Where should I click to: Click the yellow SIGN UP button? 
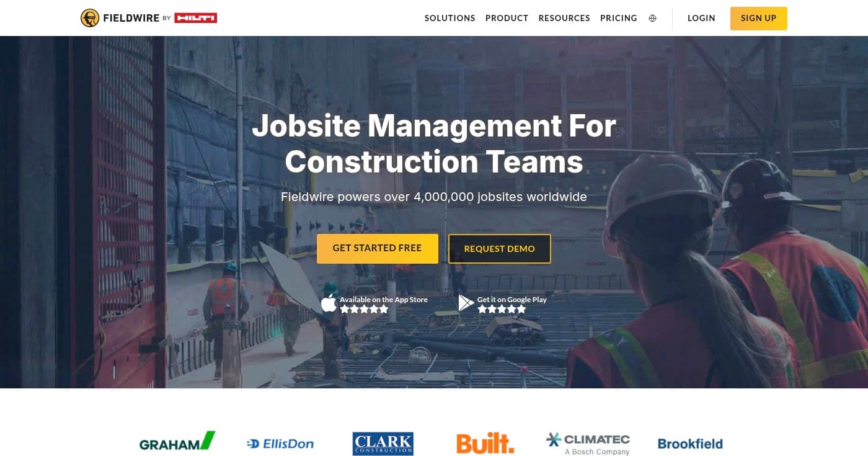[x=758, y=18]
